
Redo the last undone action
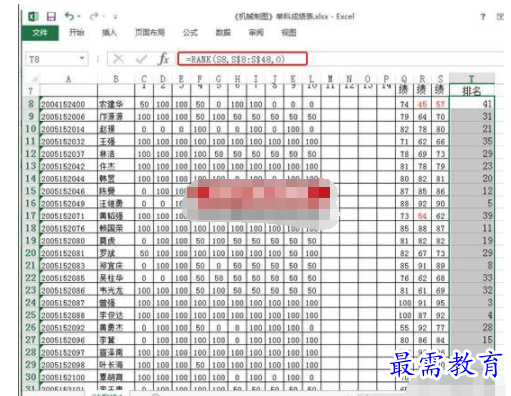(x=94, y=16)
